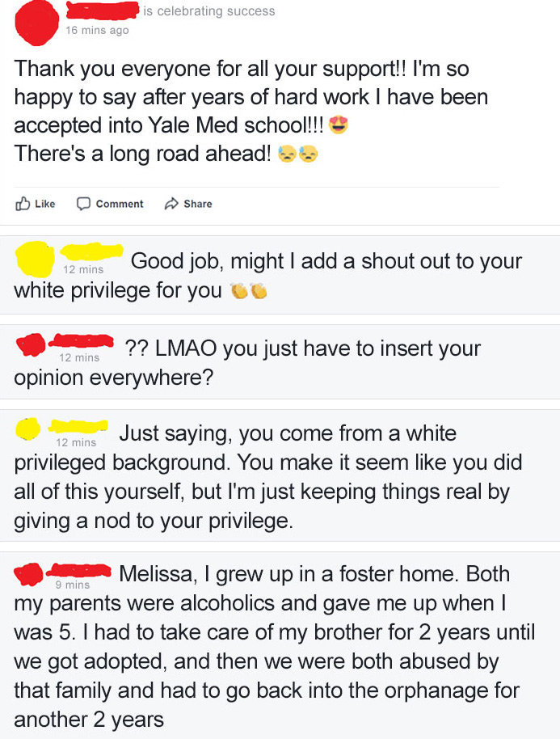560x739 pixels.
Task: Click "12 mins" timestamp on "LMAO" reply
Action: 79,357
